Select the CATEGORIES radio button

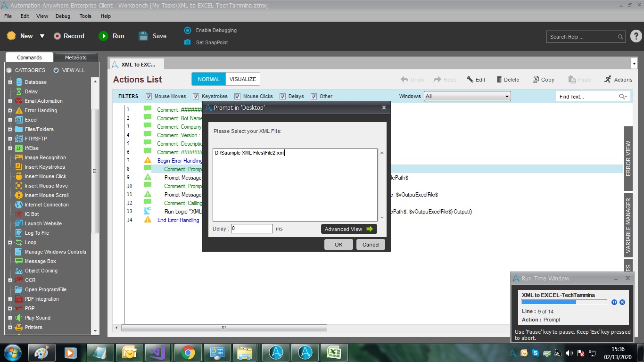[x=9, y=70]
